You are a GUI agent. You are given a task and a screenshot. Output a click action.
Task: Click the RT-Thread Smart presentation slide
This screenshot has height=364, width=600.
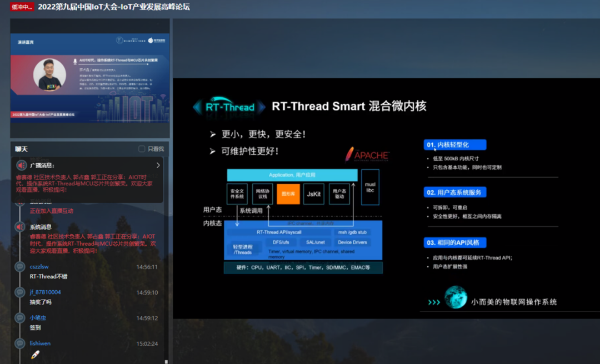pyautogui.click(x=387, y=199)
